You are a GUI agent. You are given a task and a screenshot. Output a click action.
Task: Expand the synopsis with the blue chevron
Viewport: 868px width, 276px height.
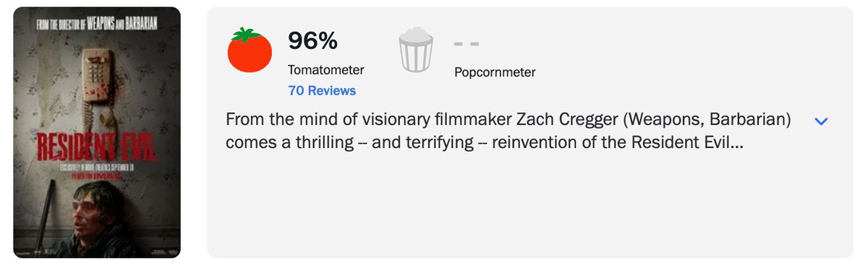tap(820, 121)
